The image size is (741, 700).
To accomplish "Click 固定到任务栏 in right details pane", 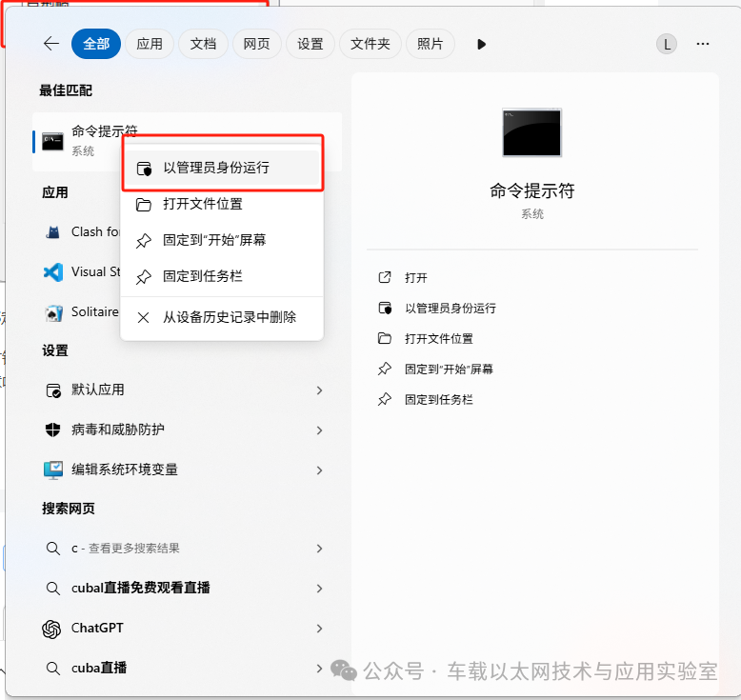I will tap(438, 400).
